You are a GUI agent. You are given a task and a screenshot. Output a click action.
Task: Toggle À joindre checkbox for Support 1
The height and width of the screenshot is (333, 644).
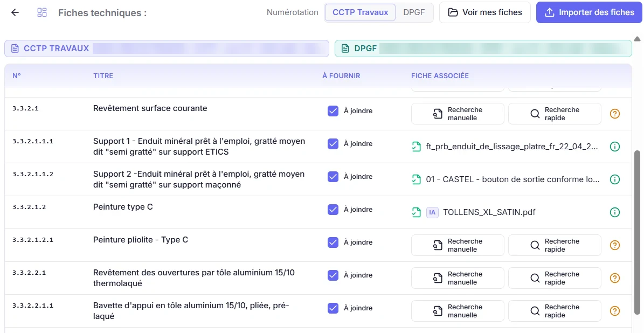[333, 144]
